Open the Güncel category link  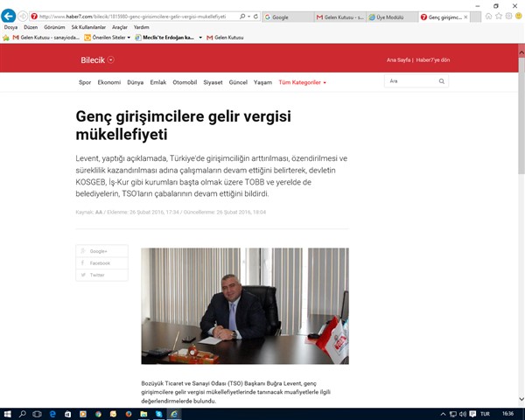tap(238, 82)
